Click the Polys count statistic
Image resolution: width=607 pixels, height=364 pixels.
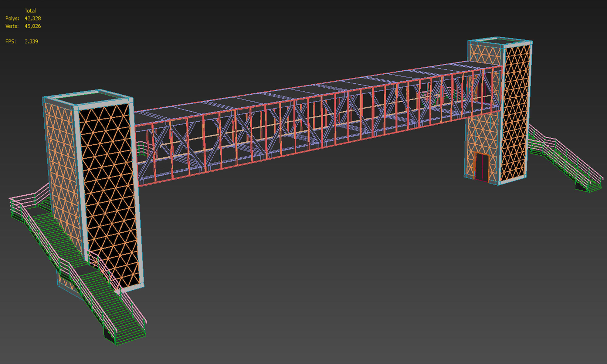tap(32, 19)
